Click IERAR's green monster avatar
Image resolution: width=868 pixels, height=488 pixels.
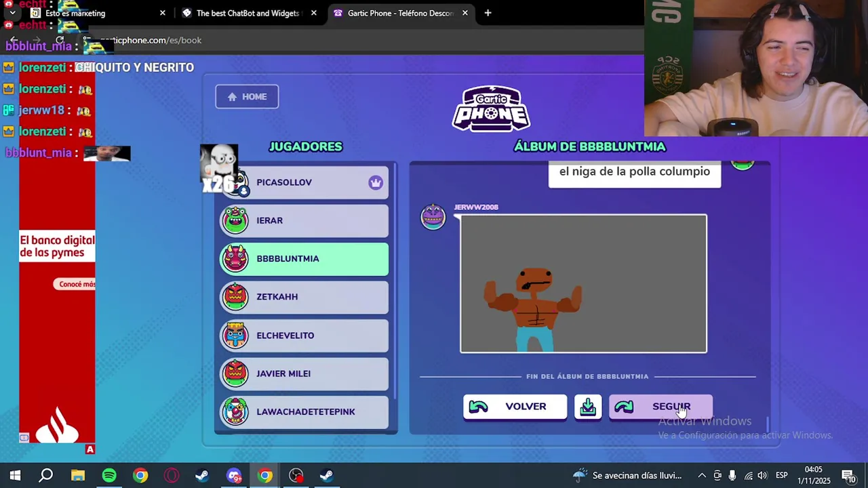(235, 220)
